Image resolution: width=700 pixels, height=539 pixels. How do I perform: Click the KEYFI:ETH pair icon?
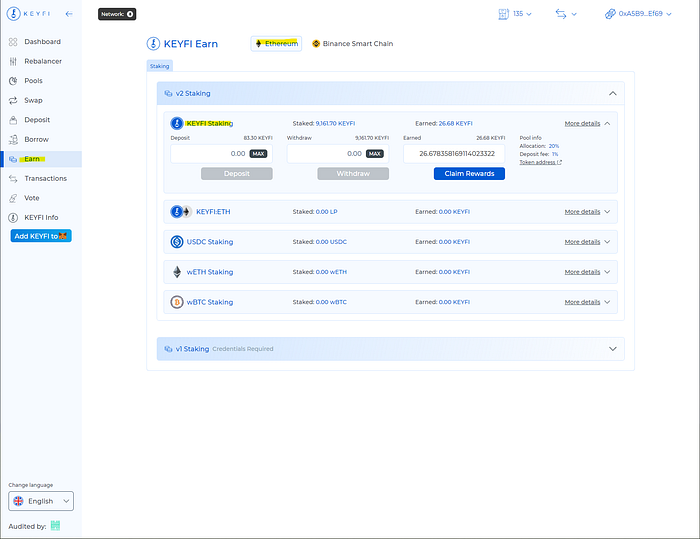point(181,212)
